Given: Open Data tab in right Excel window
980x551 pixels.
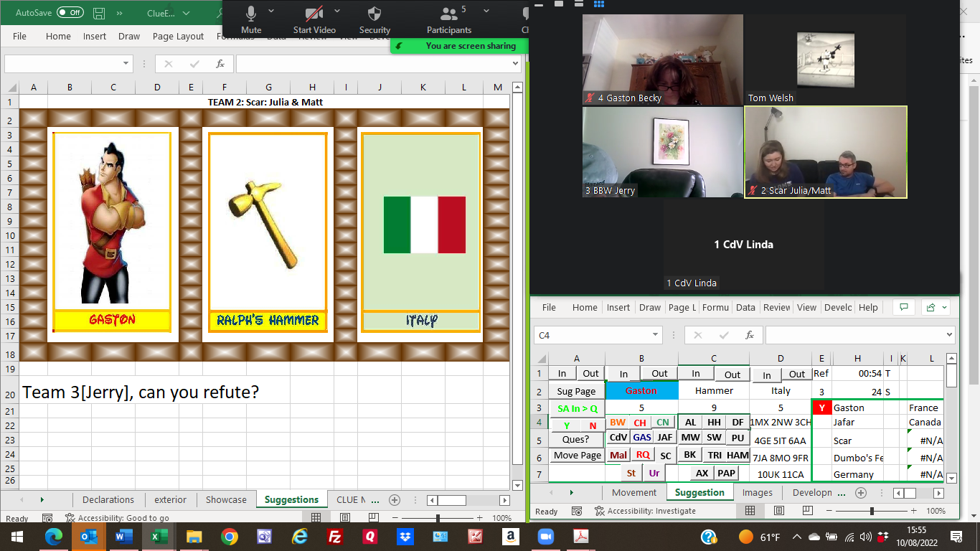Looking at the screenshot, I should (745, 307).
